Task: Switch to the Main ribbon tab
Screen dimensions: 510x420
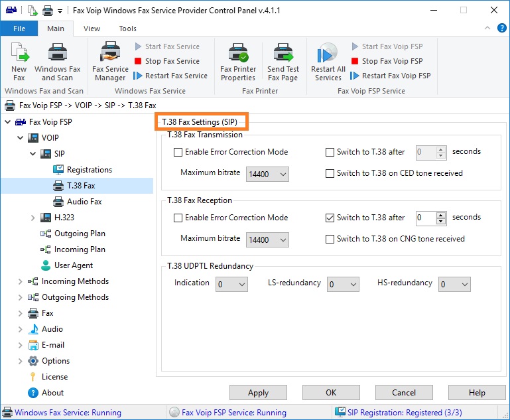Action: 56,29
